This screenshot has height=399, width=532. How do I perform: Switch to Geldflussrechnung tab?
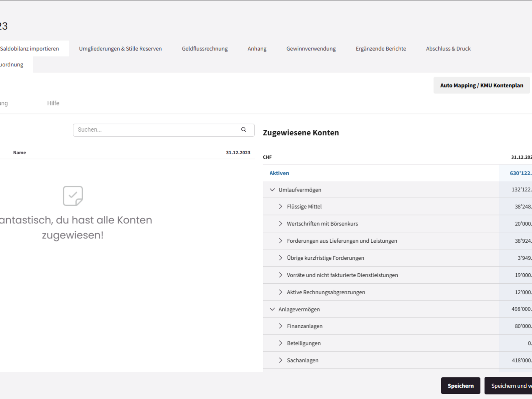tap(204, 49)
